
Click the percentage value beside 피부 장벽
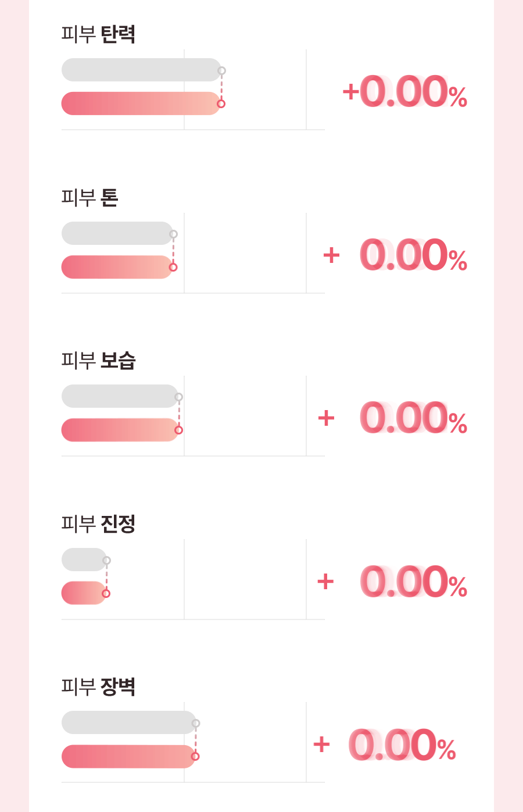[x=402, y=745]
